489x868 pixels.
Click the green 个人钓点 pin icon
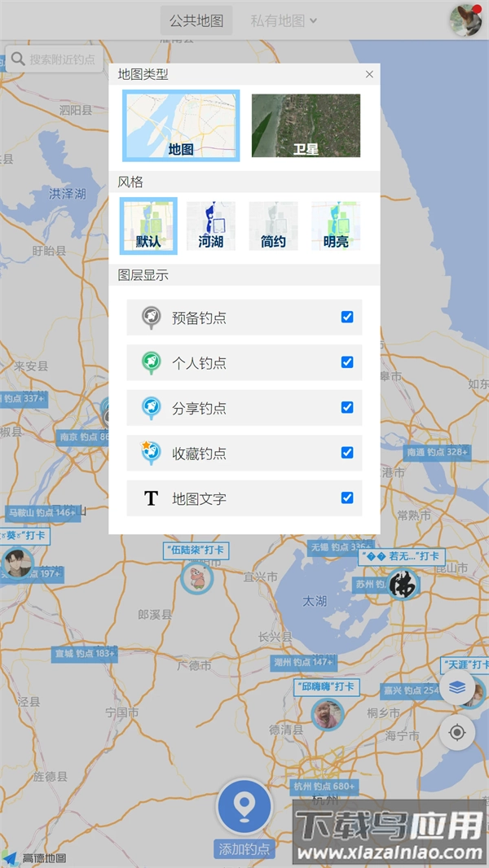click(x=152, y=363)
